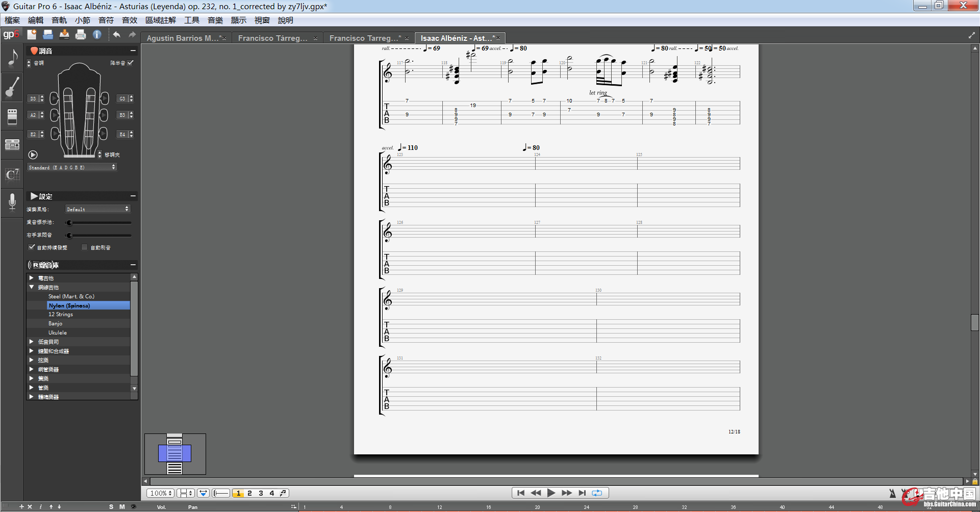Delete the selected track

(30, 506)
